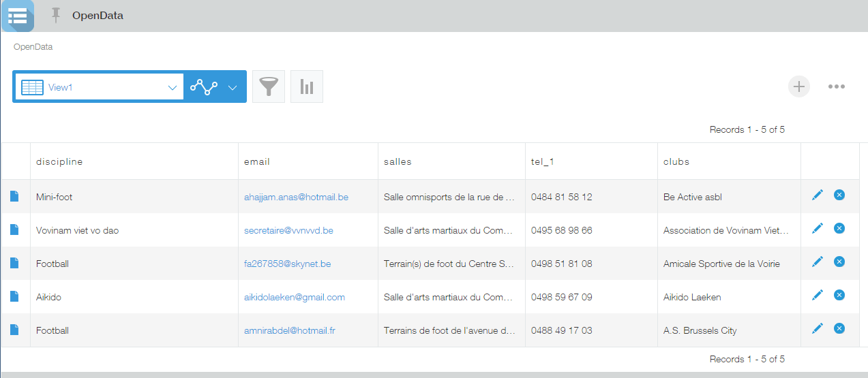
Task: Open the OpenData breadcrumb link
Action: [x=33, y=47]
